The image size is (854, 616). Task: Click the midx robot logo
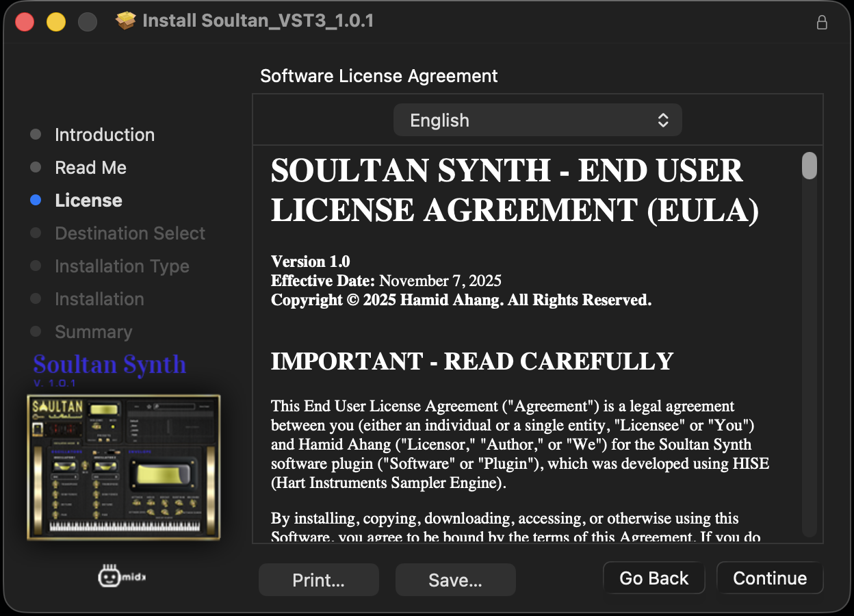coord(122,577)
